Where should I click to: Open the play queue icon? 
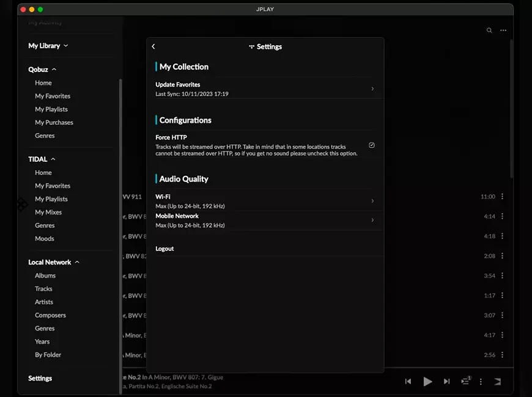(465, 381)
